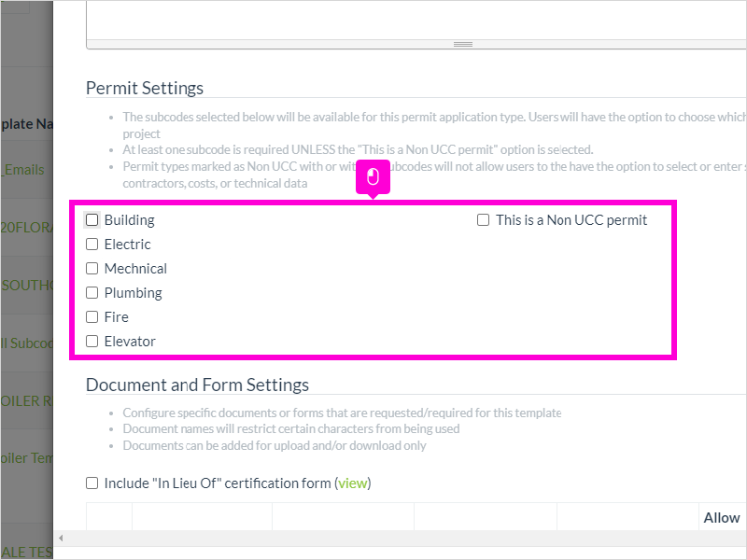Viewport: 747px width, 560px height.
Task: Mark this as a Non UCC permit
Action: (483, 220)
